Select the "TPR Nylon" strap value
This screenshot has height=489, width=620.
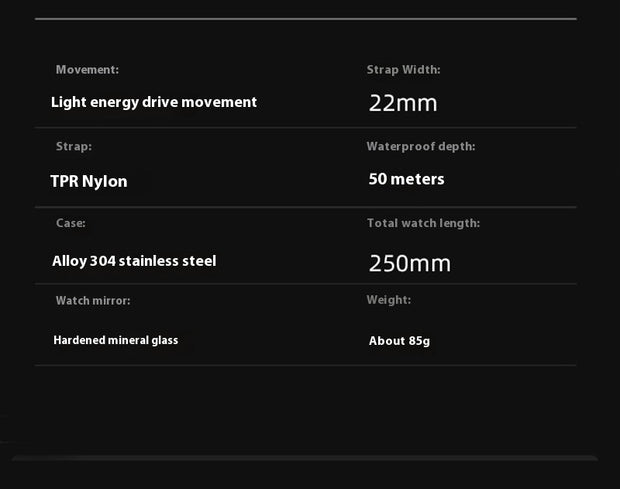pyautogui.click(x=89, y=181)
